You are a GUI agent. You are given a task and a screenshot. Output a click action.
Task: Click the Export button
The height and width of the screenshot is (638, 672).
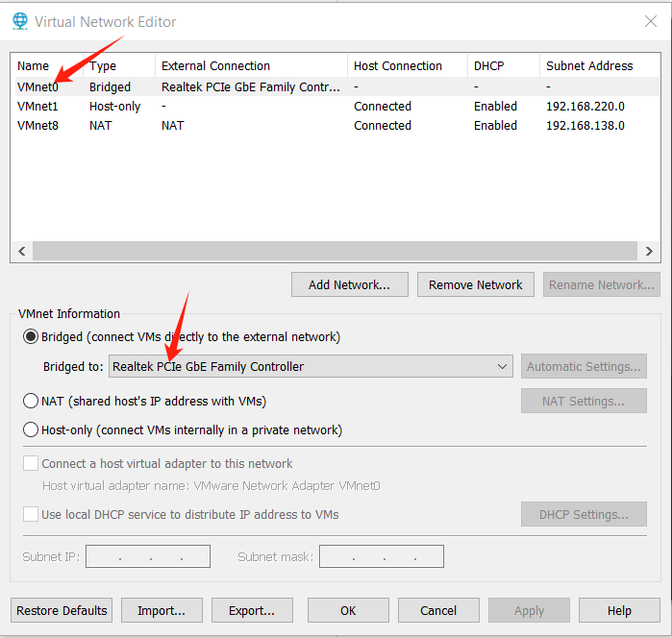click(x=252, y=610)
